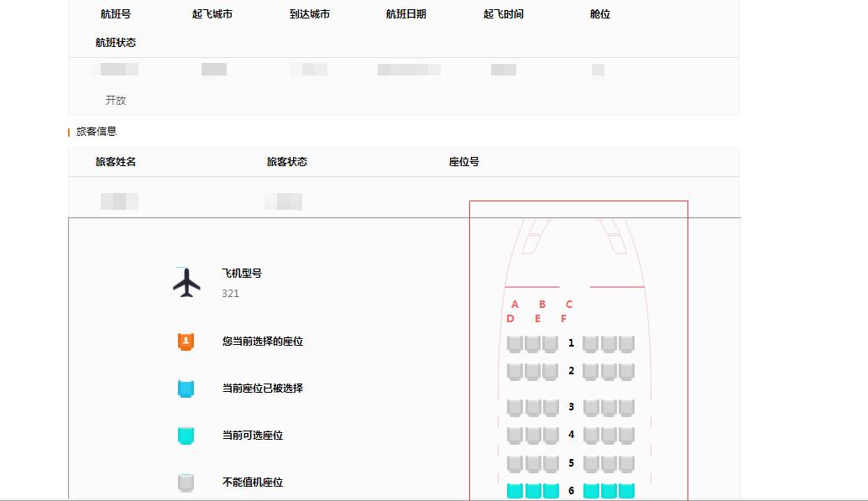Click the orange currently-selected-seat legend icon
Screen dimensions: 868x501
pos(186,341)
